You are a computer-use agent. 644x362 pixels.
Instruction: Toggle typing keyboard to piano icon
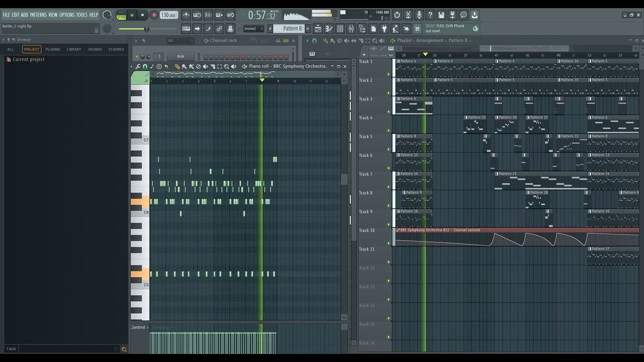pos(186,29)
